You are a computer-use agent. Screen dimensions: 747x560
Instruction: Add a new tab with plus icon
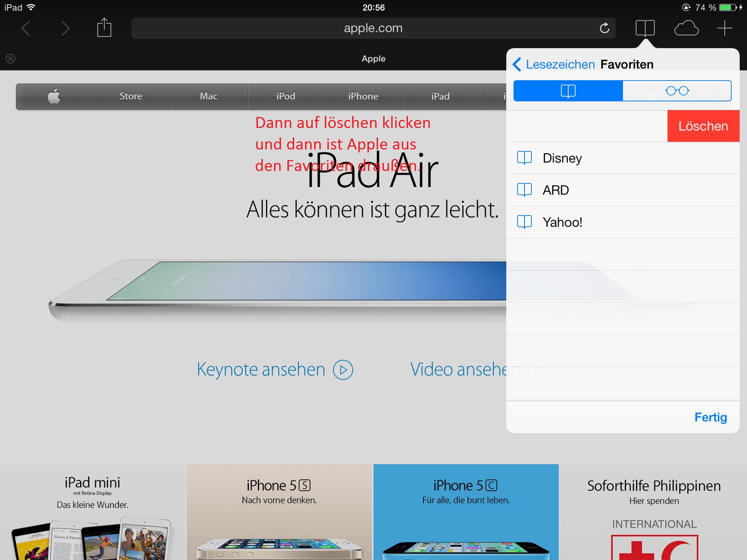point(724,28)
